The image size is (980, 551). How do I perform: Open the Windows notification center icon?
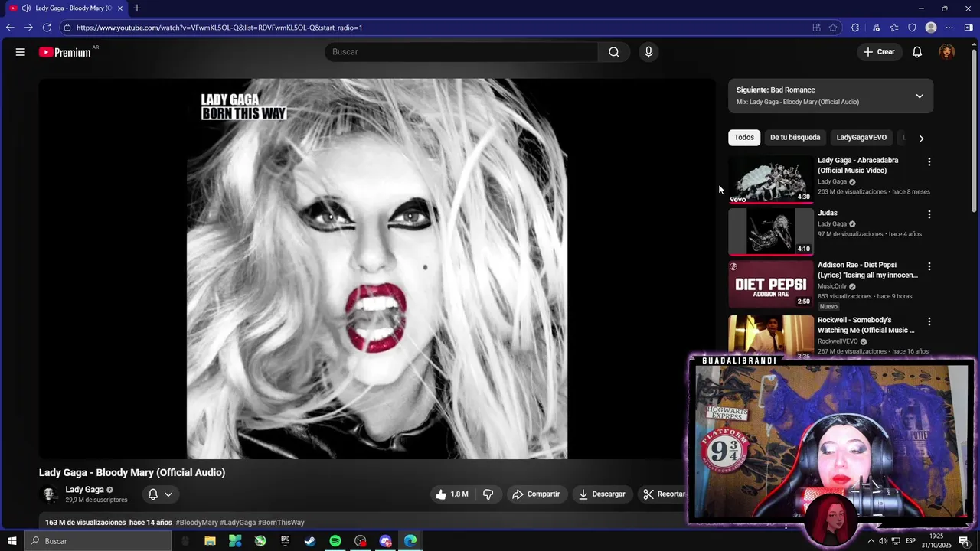(x=964, y=541)
